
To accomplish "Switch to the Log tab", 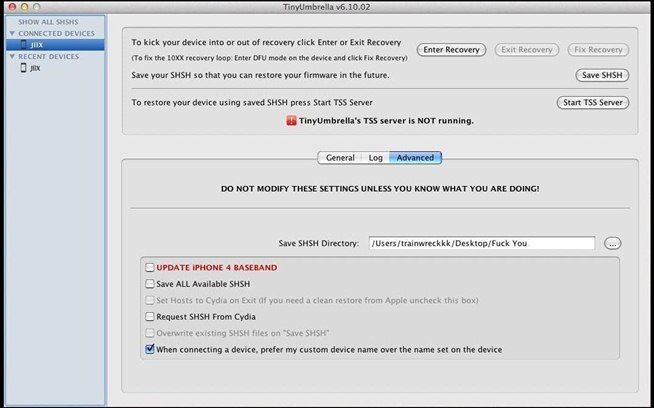I will pos(375,158).
